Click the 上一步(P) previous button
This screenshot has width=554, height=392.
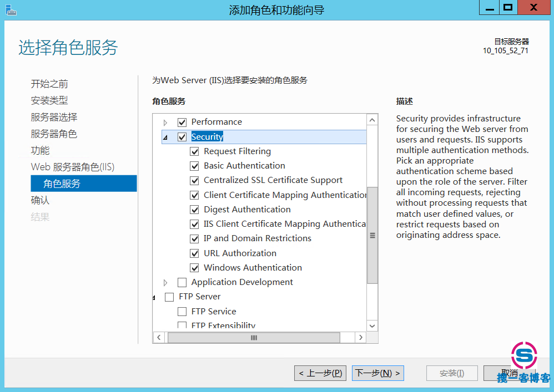point(321,373)
